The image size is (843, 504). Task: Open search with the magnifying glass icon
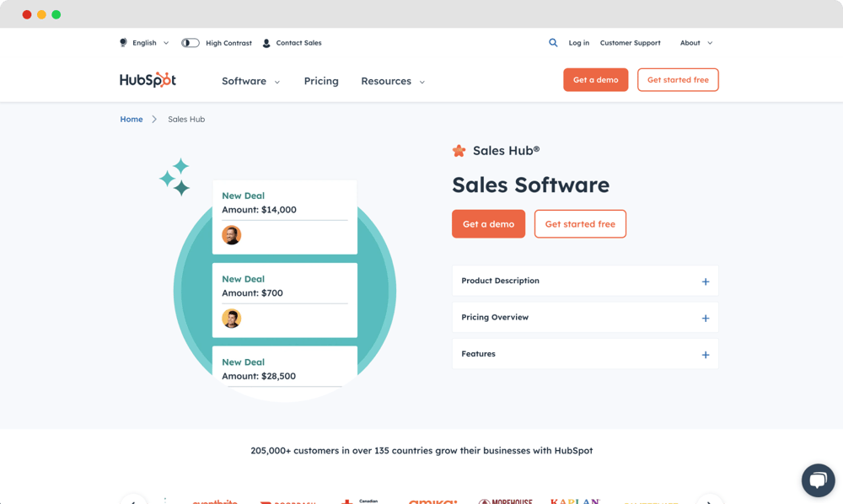pyautogui.click(x=554, y=42)
